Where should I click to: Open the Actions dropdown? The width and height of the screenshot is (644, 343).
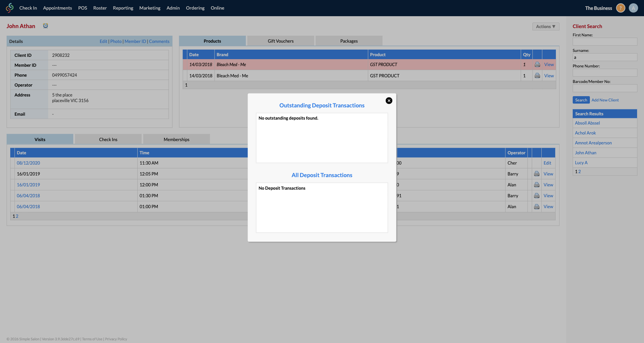(545, 26)
